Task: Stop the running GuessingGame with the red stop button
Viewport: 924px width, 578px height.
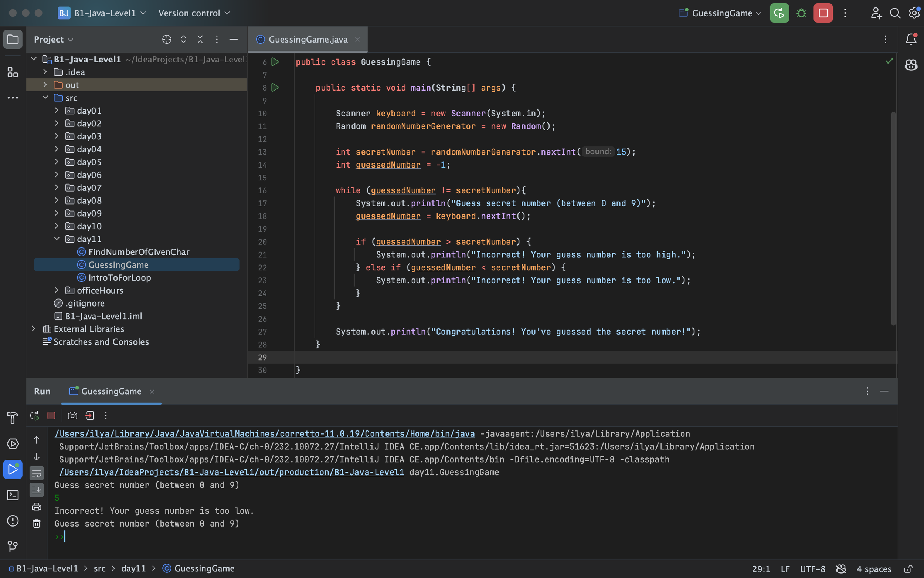Action: coord(823,13)
